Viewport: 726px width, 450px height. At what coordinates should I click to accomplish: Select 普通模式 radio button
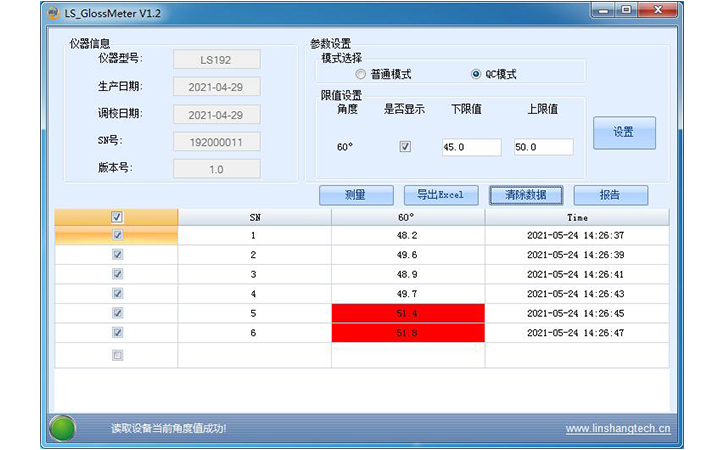click(x=361, y=75)
